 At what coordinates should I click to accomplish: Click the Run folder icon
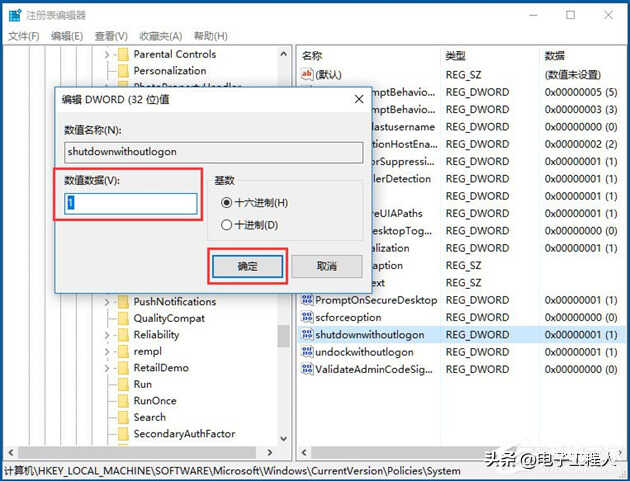pos(123,384)
